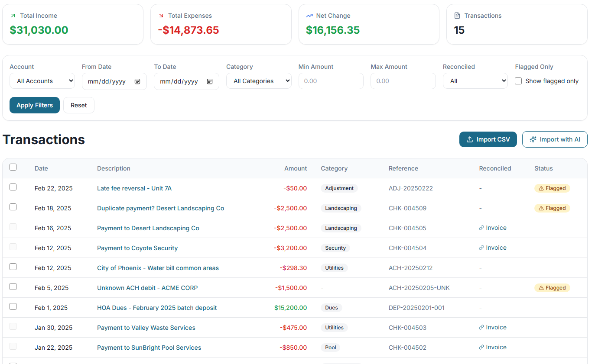Open the Late fee reversal Unit 7A transaction
This screenshot has width=595, height=364.
coord(134,188)
